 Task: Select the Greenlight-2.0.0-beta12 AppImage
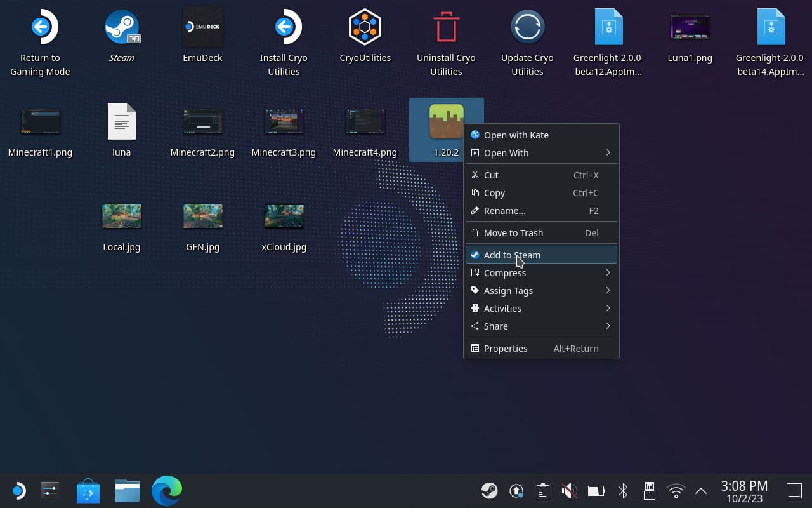[608, 27]
